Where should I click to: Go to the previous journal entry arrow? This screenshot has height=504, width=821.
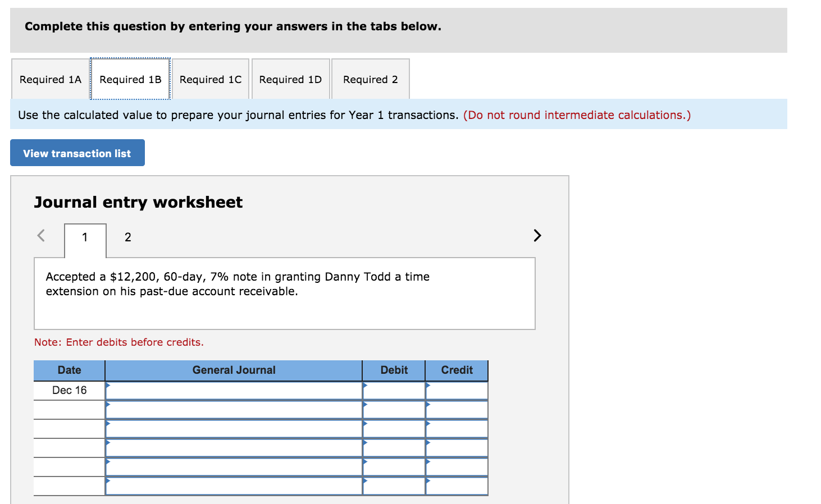click(41, 235)
